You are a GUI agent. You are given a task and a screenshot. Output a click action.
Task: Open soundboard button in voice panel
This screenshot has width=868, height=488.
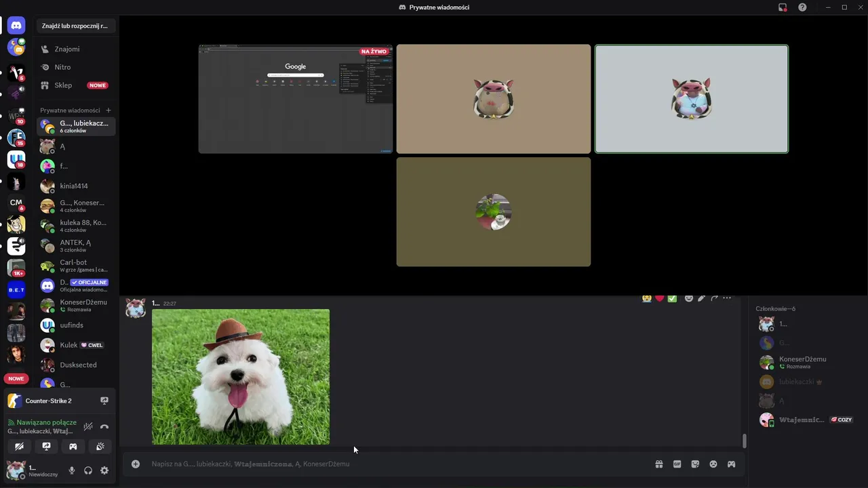point(100,446)
